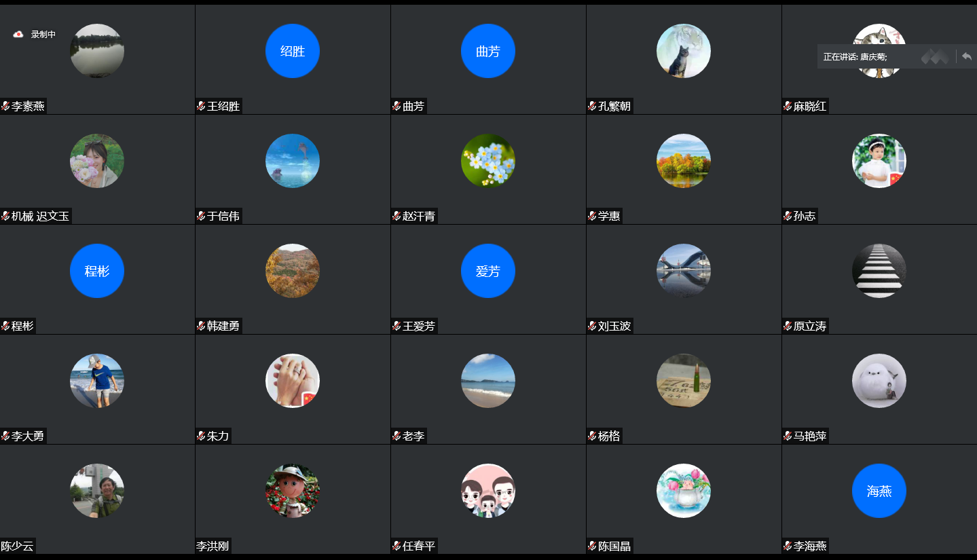
Task: Click the cloud recording indicator icon
Action: pyautogui.click(x=19, y=34)
